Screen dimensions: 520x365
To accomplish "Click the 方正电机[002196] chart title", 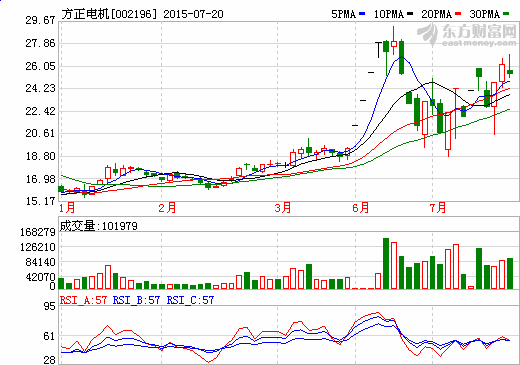I will coord(109,14).
